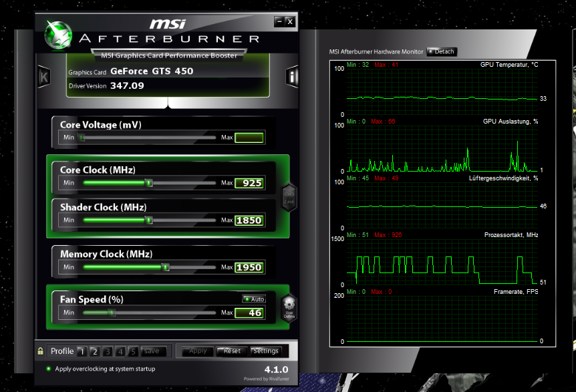The width and height of the screenshot is (576, 392).
Task: Detach the Hardware Monitor panel
Action: click(x=442, y=51)
